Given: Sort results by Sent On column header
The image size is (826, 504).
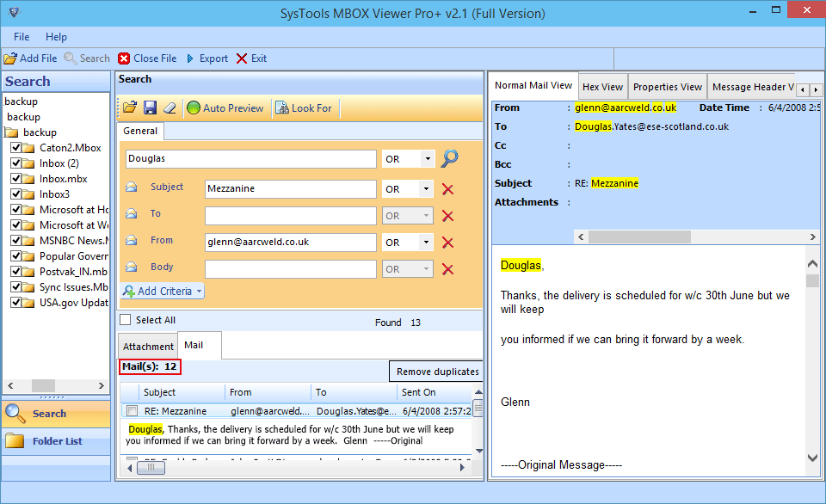Looking at the screenshot, I should (x=434, y=392).
